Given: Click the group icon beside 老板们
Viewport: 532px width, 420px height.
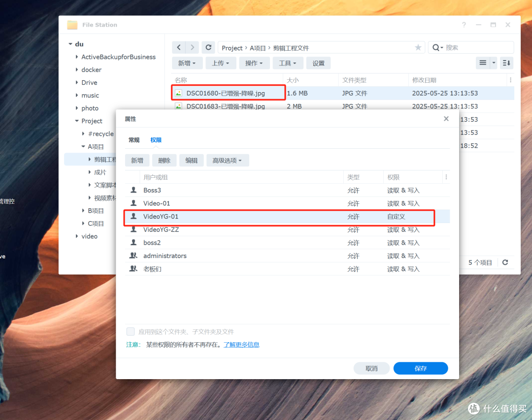Looking at the screenshot, I should (x=133, y=269).
